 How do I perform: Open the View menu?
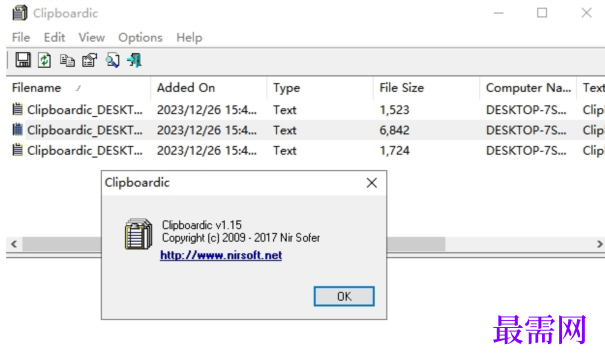point(91,37)
